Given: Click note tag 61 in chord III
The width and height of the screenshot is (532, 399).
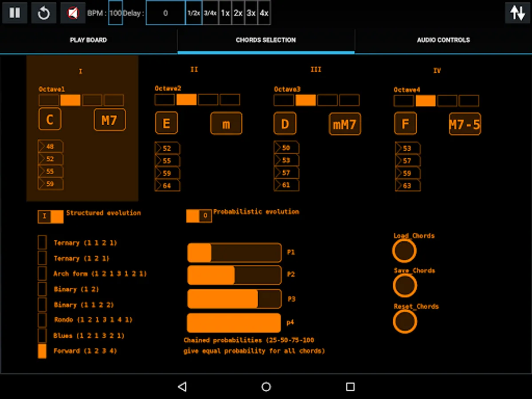Looking at the screenshot, I should pos(286,185).
